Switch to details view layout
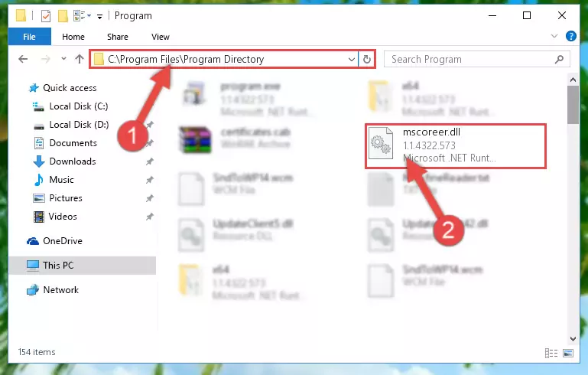The image size is (588, 375). 551,353
